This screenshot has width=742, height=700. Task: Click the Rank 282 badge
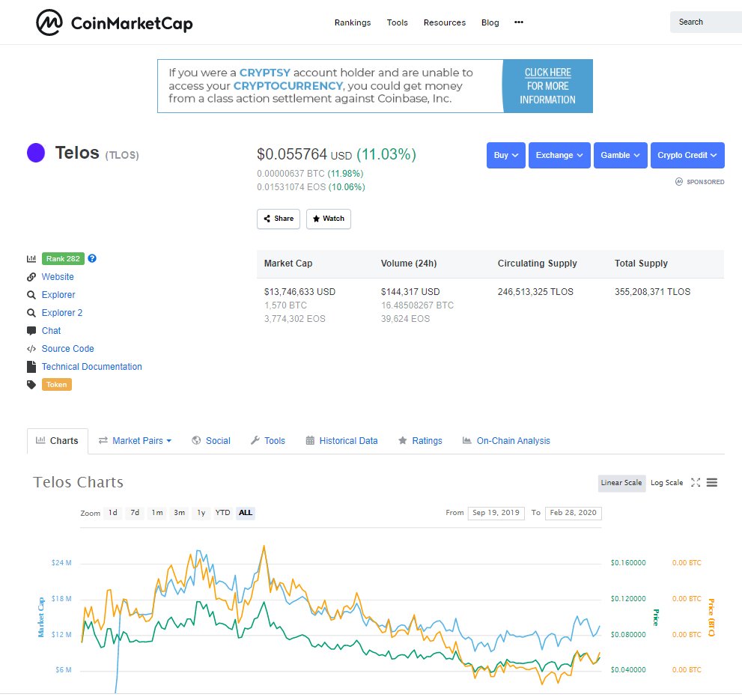(x=63, y=258)
